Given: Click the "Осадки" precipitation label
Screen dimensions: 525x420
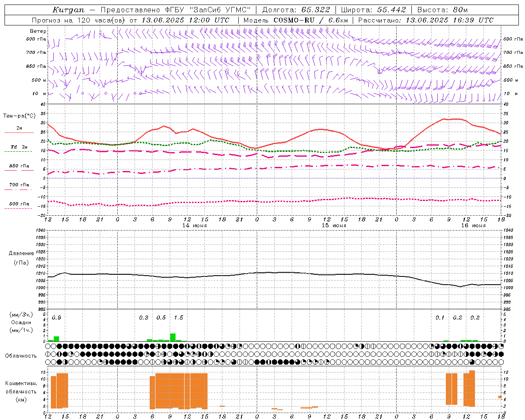Looking at the screenshot, I should [x=21, y=322].
